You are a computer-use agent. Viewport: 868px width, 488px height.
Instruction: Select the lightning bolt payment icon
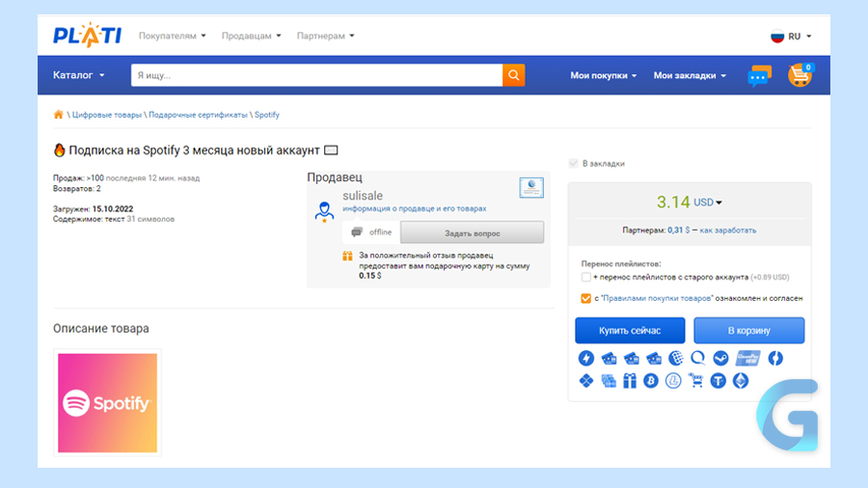click(586, 359)
